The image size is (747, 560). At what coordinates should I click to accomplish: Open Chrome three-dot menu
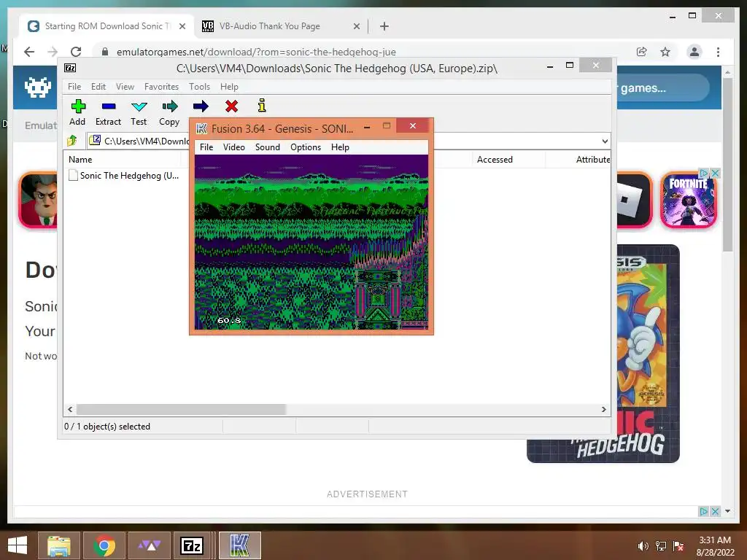[718, 52]
